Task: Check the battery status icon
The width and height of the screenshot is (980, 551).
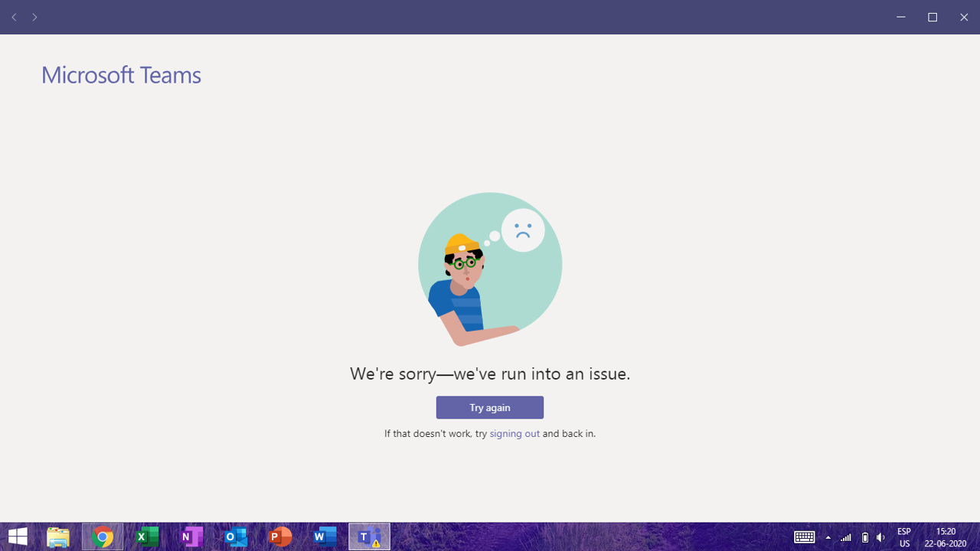Action: pos(865,537)
